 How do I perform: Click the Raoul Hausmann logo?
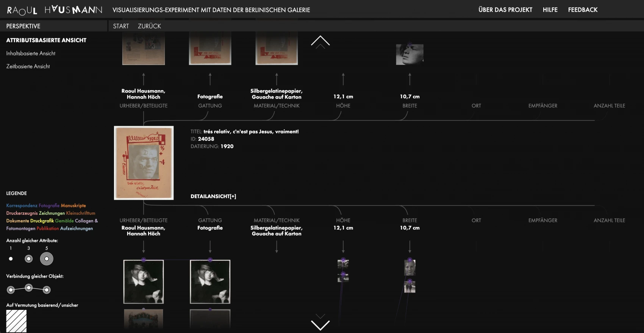55,10
